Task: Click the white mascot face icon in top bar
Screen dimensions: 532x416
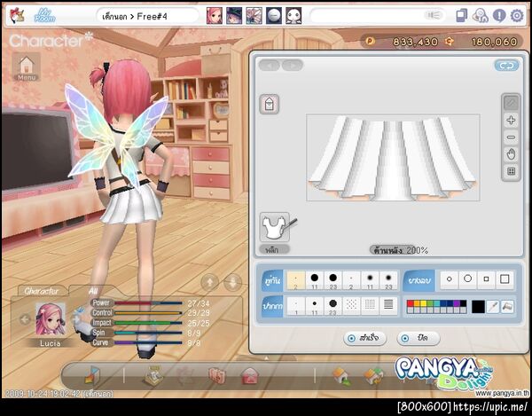Action: click(293, 16)
